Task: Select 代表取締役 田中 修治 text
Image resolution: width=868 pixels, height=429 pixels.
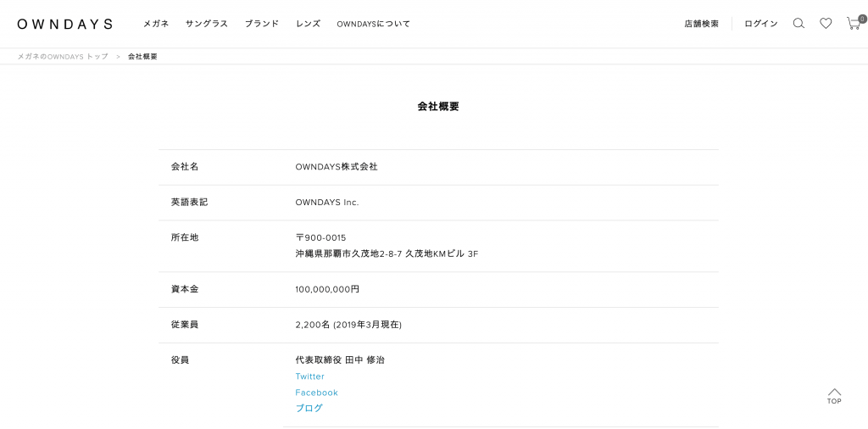Action: point(340,359)
